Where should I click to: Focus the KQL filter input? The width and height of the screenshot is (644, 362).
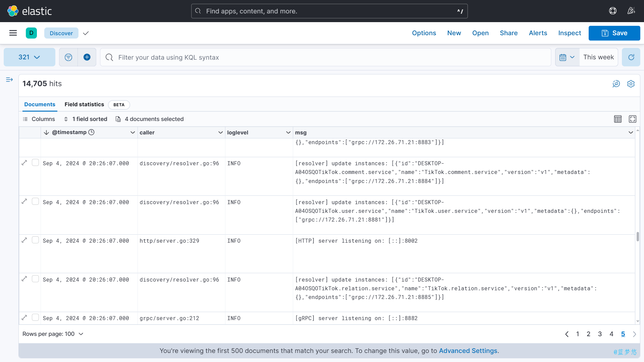pos(325,57)
